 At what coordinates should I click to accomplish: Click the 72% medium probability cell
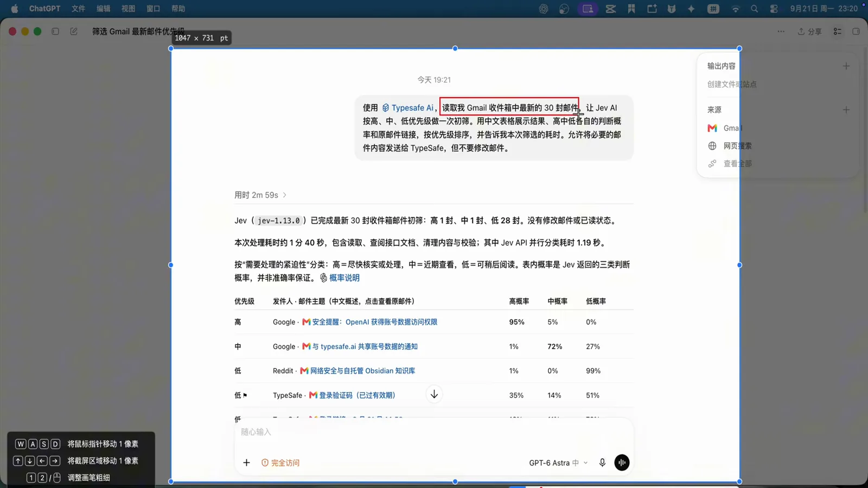(555, 346)
